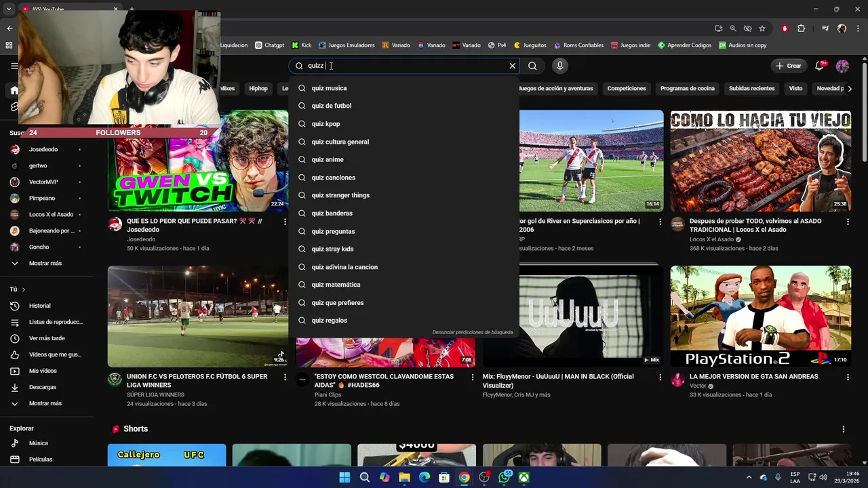Open the Xbox app from the taskbar
The height and width of the screenshot is (488, 868).
click(x=524, y=477)
